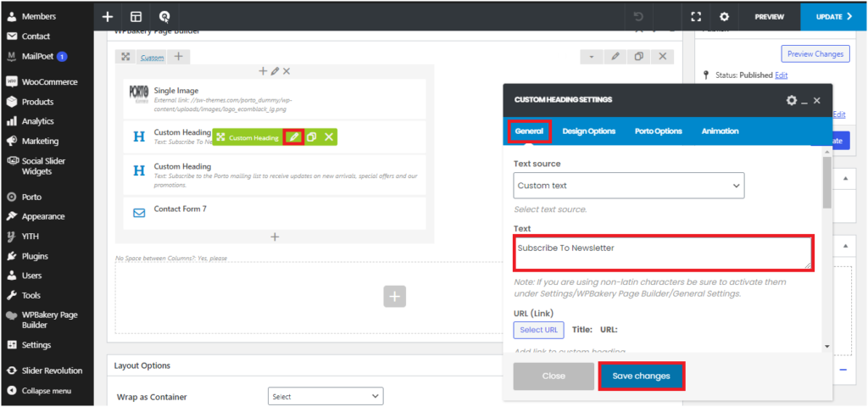Screen dimensions: 868x407
Task: Click the gear icon in Custom Heading Settings
Action: (x=792, y=100)
